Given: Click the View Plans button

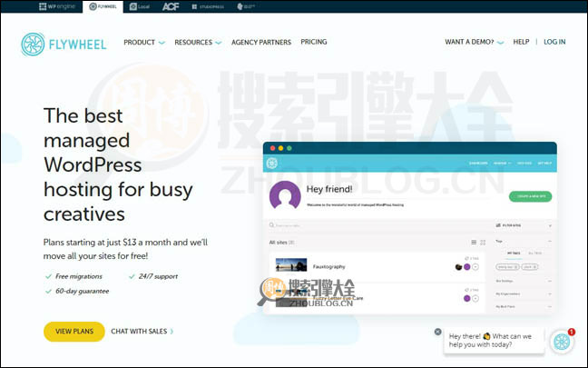Looking at the screenshot, I should 74,331.
